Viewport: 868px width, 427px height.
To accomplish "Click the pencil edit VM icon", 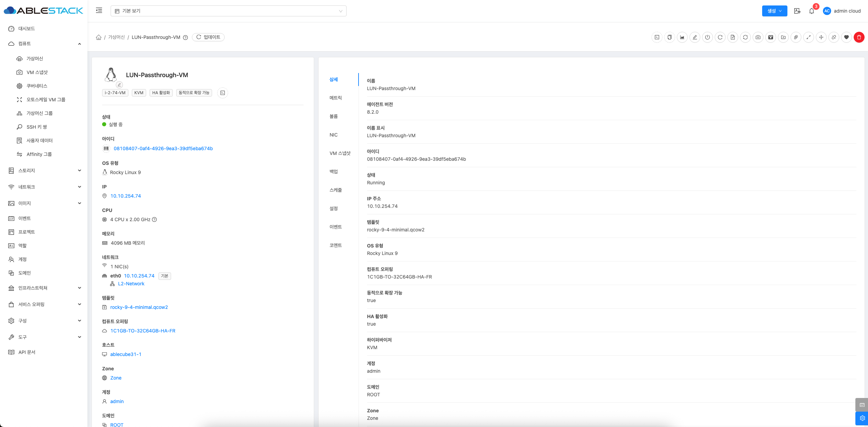I will [x=695, y=37].
